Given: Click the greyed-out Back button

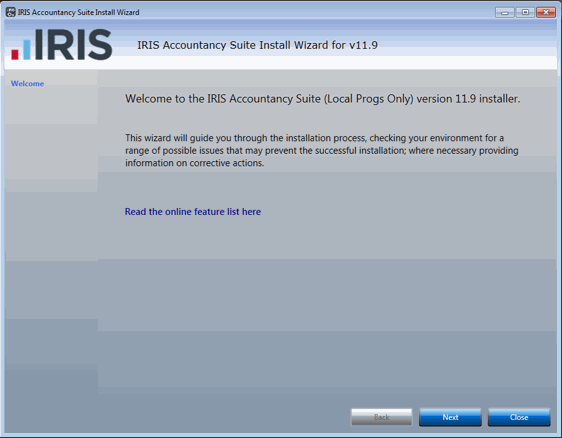Looking at the screenshot, I should tap(381, 417).
